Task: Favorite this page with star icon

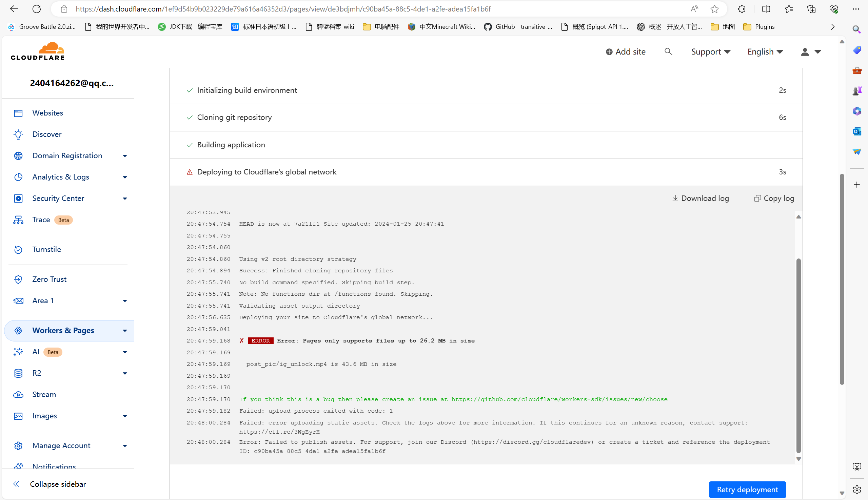Action: point(714,9)
